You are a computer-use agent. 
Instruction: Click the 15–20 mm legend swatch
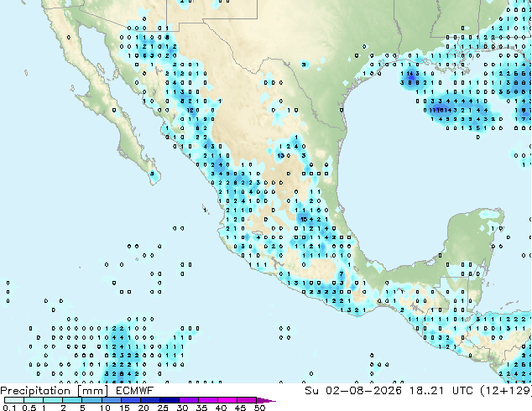coord(130,400)
